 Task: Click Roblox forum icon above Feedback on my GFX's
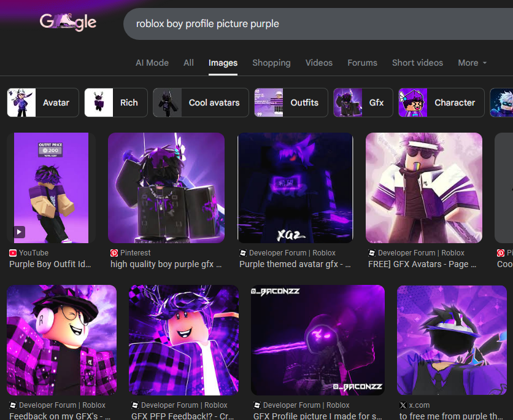coord(13,405)
